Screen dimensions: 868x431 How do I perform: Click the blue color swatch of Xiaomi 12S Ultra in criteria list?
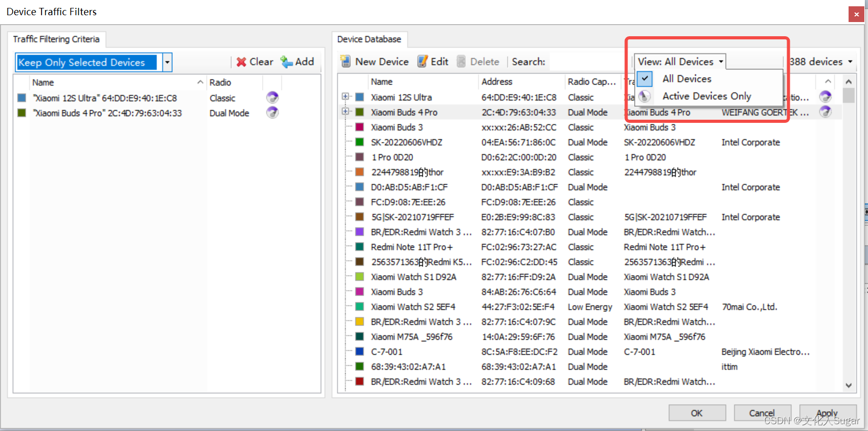22,98
